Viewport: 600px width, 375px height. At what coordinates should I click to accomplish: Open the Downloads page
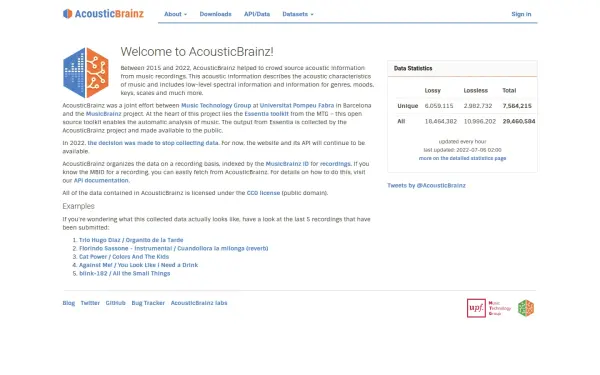[215, 14]
